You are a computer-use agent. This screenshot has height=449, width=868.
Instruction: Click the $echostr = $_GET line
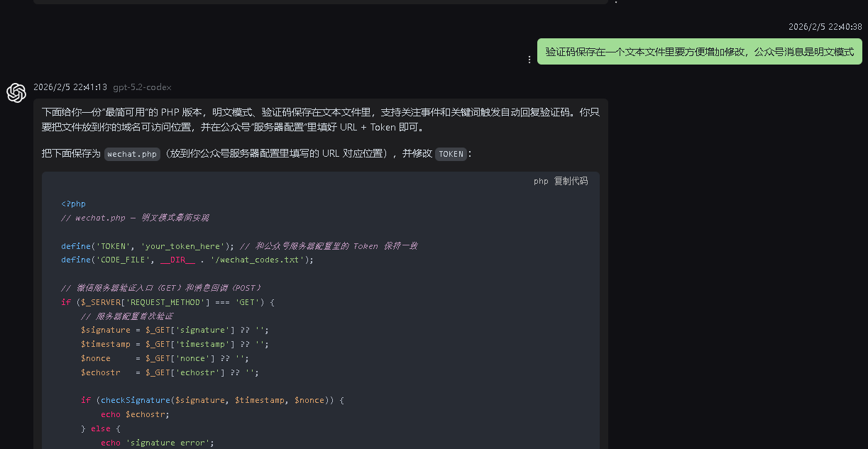click(x=170, y=372)
